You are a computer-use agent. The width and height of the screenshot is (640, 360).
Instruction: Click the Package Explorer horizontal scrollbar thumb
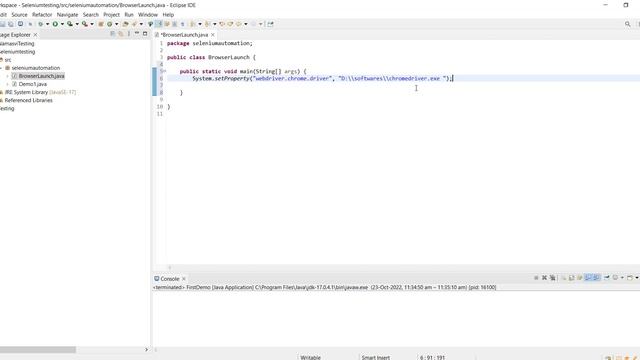tap(38, 350)
